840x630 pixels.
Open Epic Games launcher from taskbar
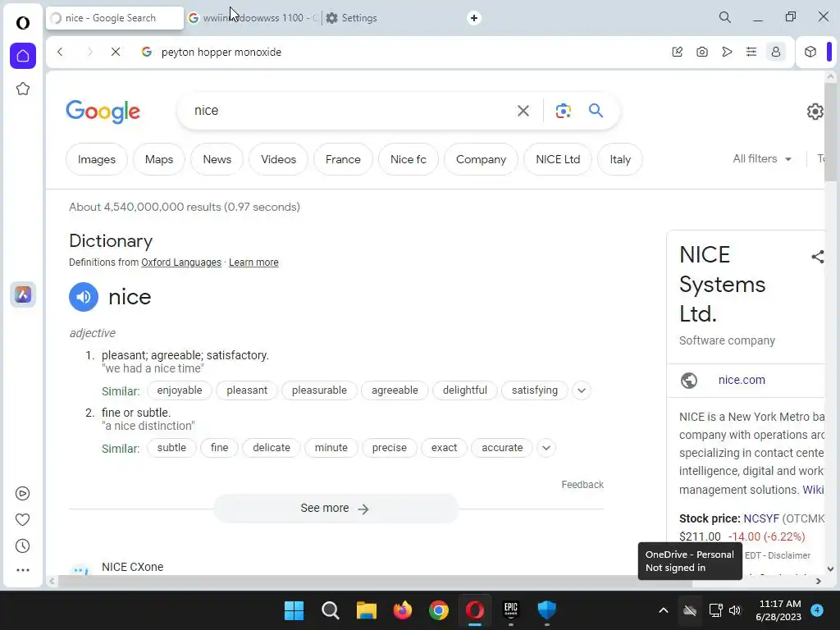[x=510, y=610]
